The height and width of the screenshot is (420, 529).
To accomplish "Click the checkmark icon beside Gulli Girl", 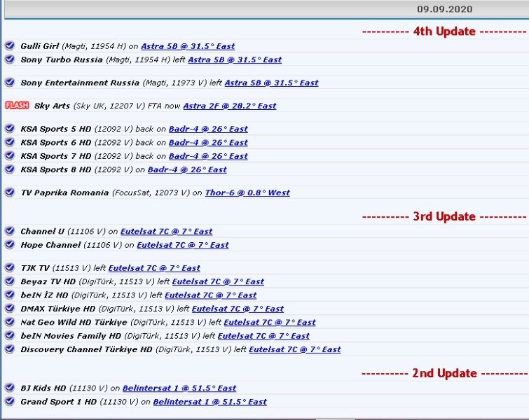I will click(x=10, y=45).
